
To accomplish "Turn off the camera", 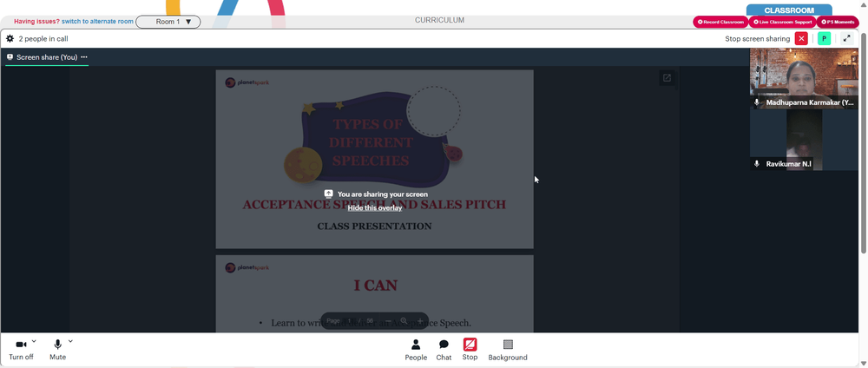I will 21,349.
